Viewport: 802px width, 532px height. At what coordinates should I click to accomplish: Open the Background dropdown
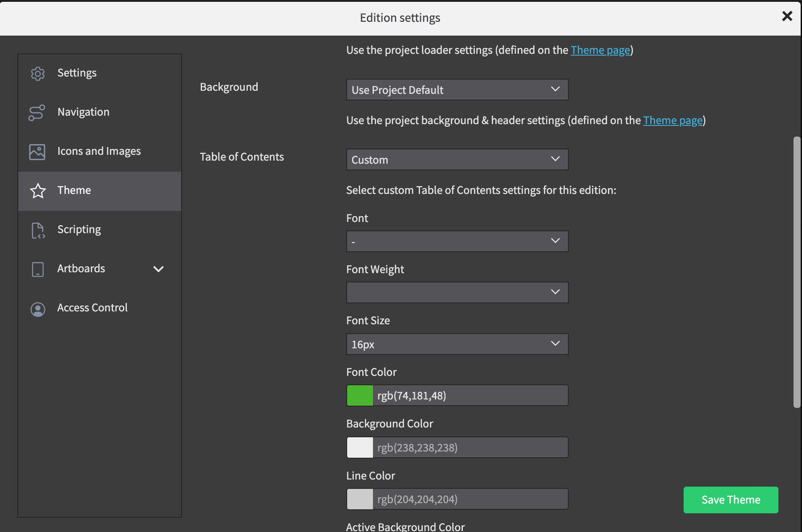pyautogui.click(x=457, y=90)
